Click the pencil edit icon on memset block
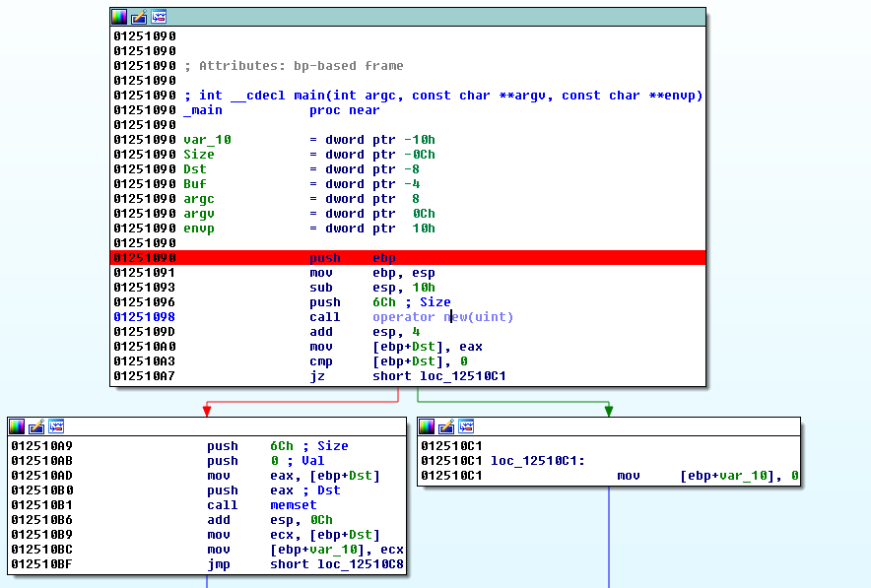Screen dimensions: 871x588 (36, 426)
